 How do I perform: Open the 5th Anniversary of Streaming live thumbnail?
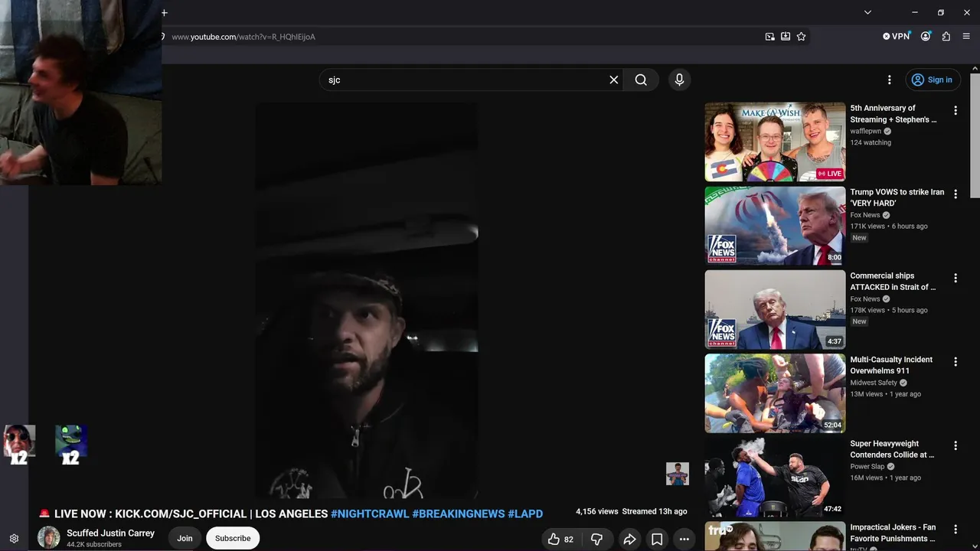(x=775, y=142)
